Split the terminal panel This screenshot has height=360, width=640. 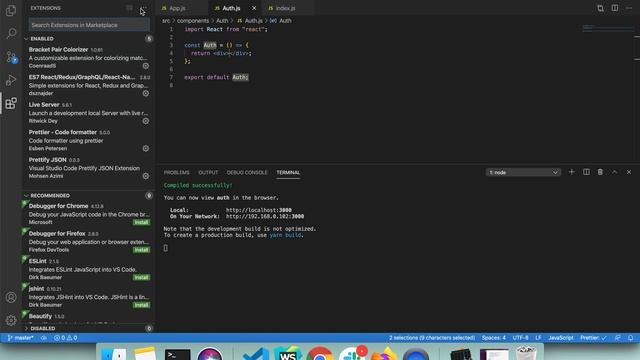586,172
